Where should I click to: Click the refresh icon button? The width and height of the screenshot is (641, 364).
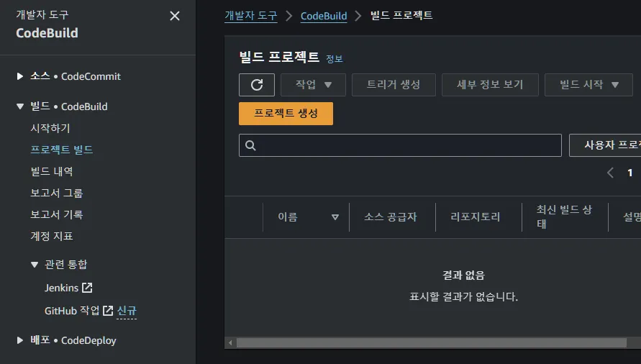pyautogui.click(x=257, y=85)
